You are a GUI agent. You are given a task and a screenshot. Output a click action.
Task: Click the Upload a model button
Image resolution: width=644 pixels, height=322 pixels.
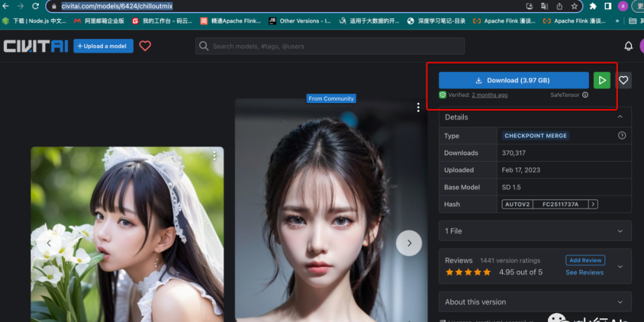pos(104,46)
